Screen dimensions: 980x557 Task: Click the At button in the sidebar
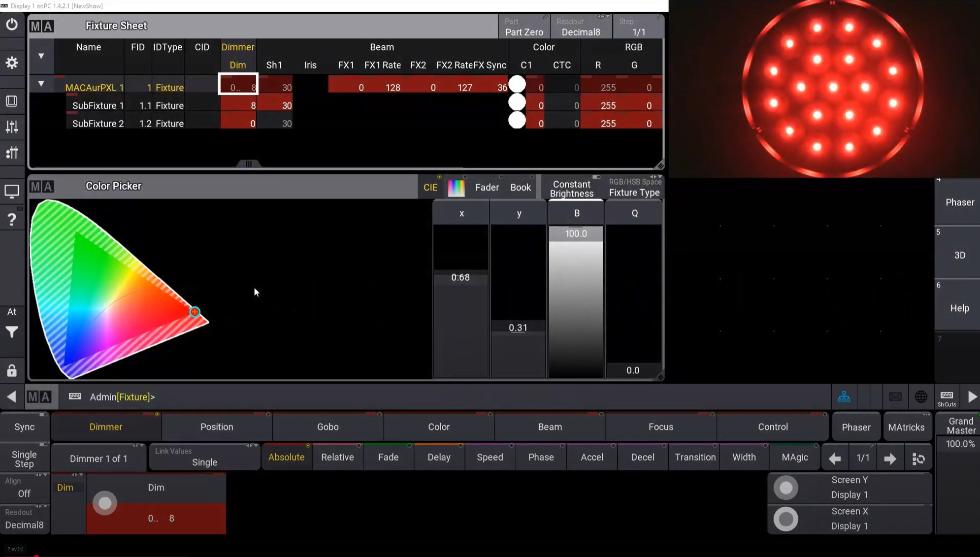12,312
